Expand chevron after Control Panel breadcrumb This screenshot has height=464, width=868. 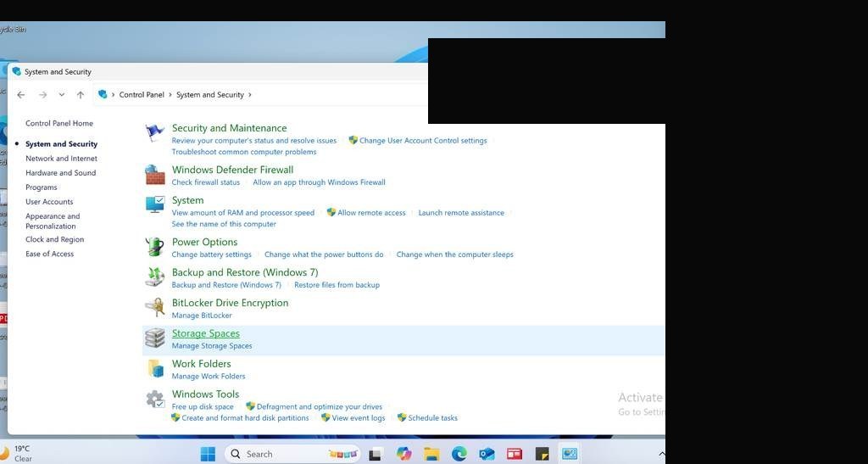click(x=170, y=95)
